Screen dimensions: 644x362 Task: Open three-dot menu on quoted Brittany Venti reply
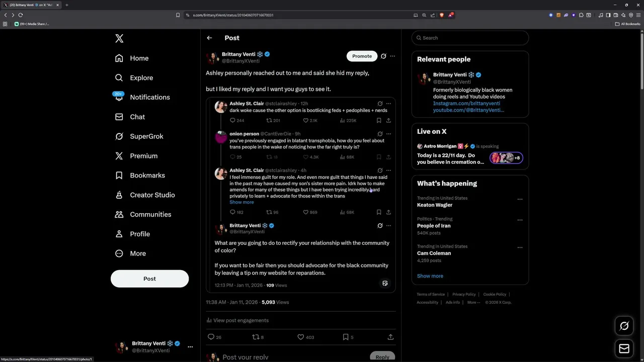(388, 226)
